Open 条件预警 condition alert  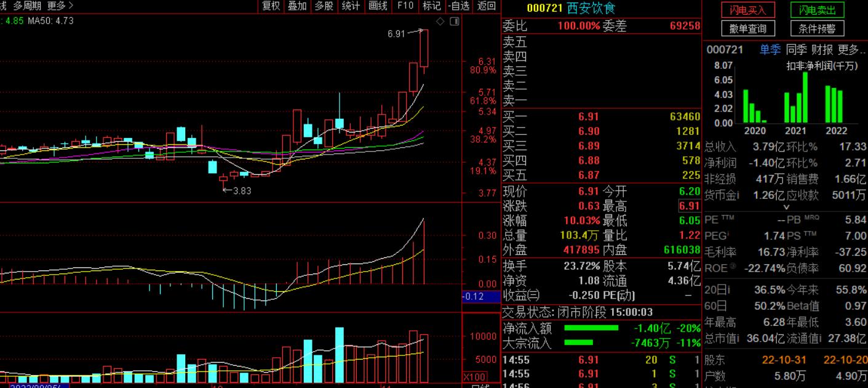click(x=818, y=28)
